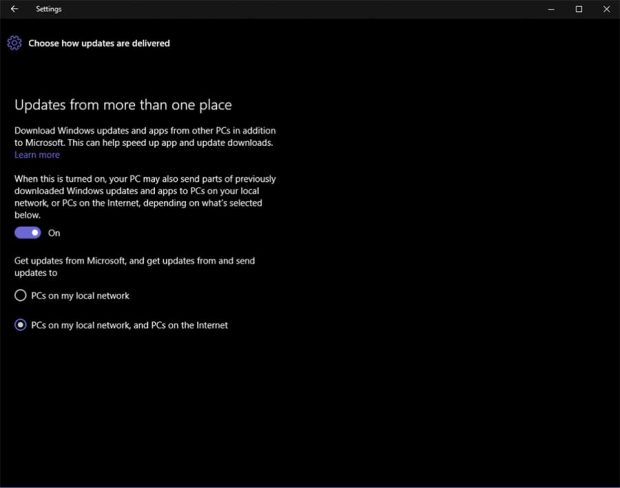Click the empty middle area of the title bar
This screenshot has height=488, width=620.
click(x=300, y=9)
